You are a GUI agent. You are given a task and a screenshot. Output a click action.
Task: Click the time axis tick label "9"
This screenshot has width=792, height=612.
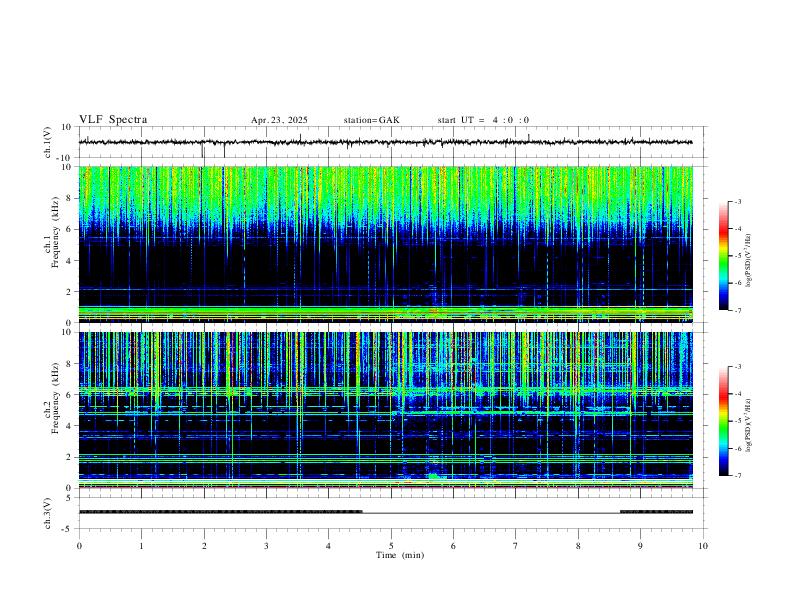(x=640, y=546)
